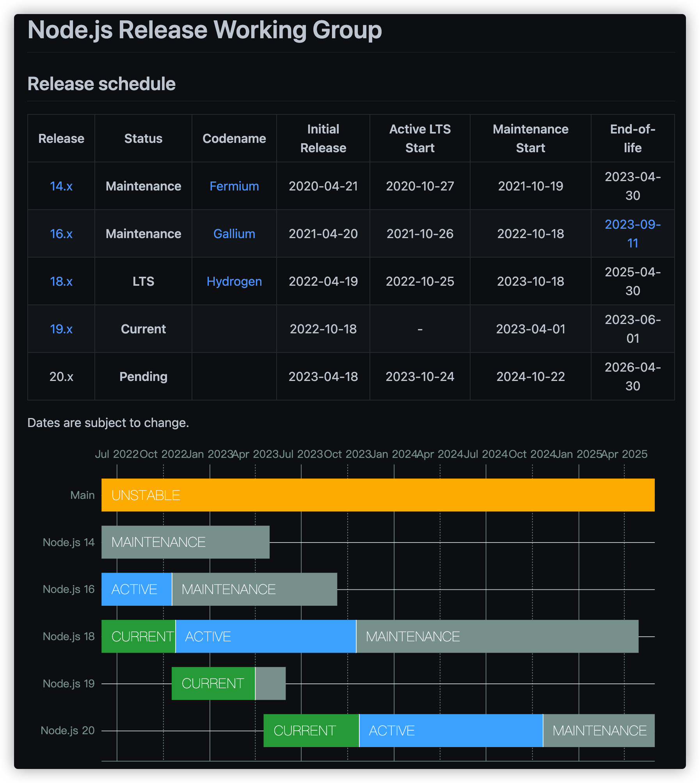
Task: Click the Node.js 18 green CURRENT bar
Action: click(x=138, y=637)
